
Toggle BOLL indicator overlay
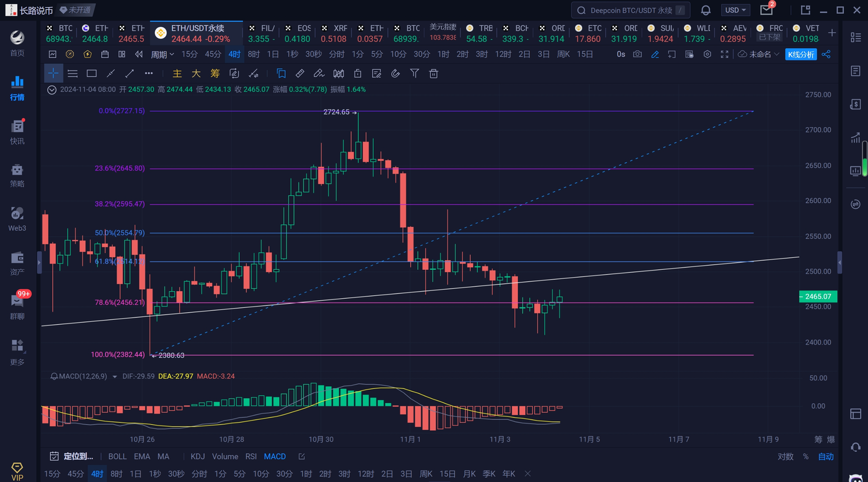click(x=118, y=457)
